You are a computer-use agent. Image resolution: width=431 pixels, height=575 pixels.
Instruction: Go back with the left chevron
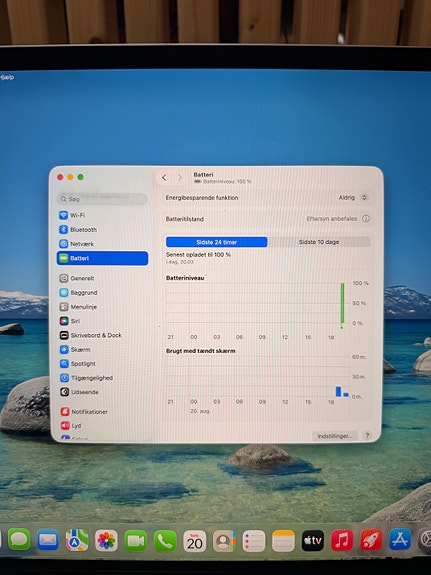click(x=164, y=177)
